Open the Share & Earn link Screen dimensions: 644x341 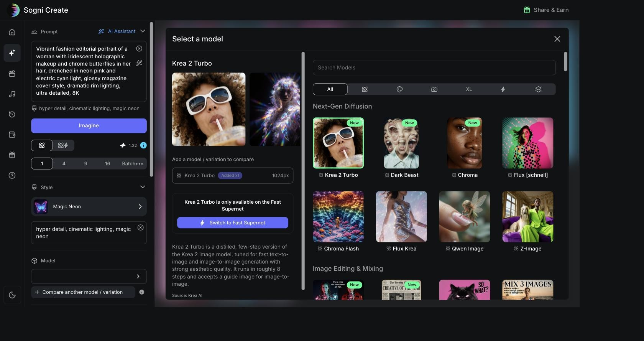(x=546, y=10)
